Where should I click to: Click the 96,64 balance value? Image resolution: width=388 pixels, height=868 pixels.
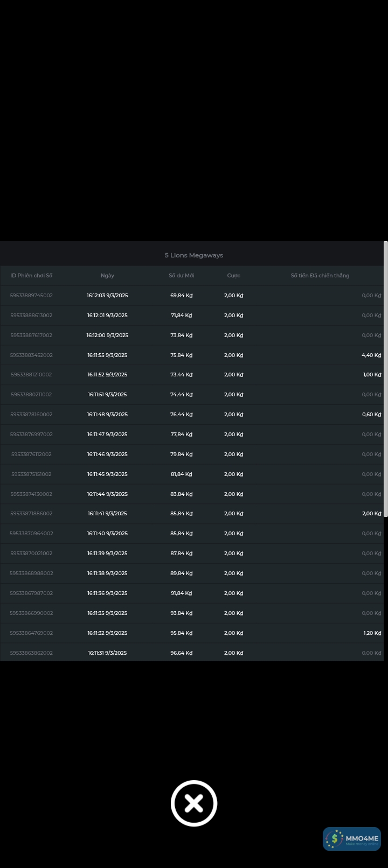pos(182,653)
